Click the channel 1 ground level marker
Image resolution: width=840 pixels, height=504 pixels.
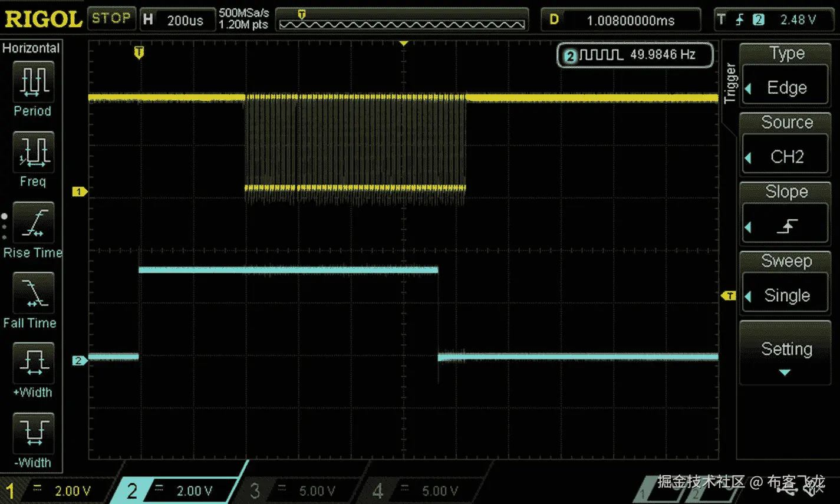point(79,192)
